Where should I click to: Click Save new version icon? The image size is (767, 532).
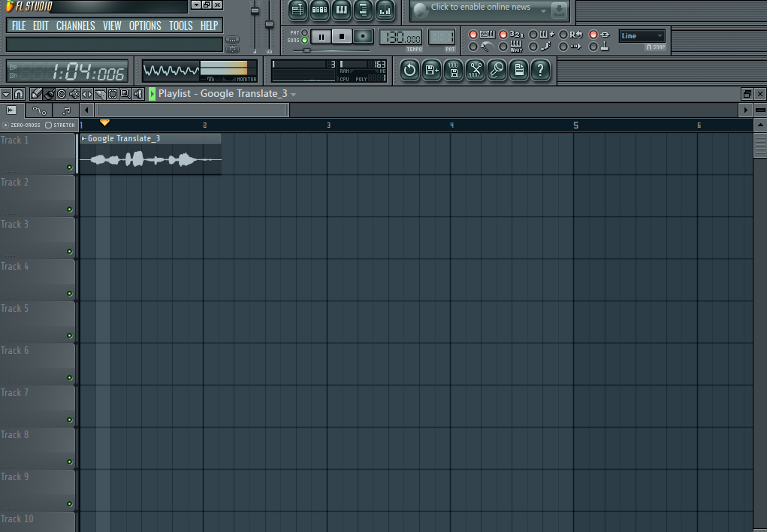(431, 71)
